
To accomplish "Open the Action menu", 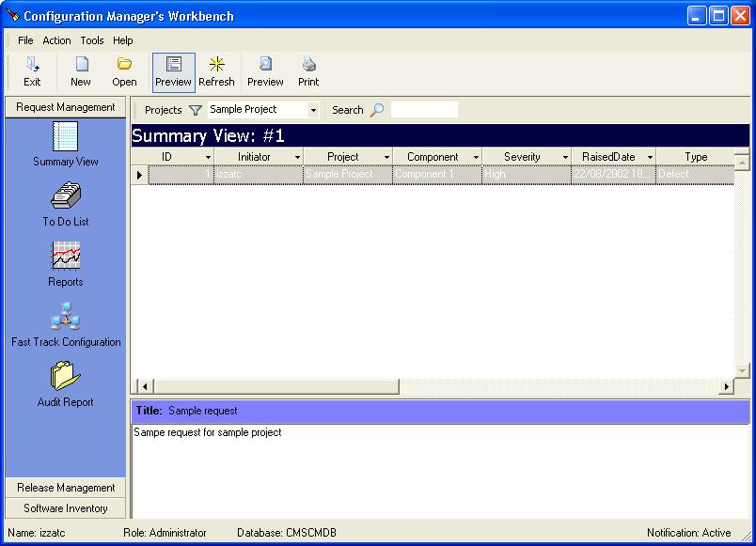I will coord(56,40).
